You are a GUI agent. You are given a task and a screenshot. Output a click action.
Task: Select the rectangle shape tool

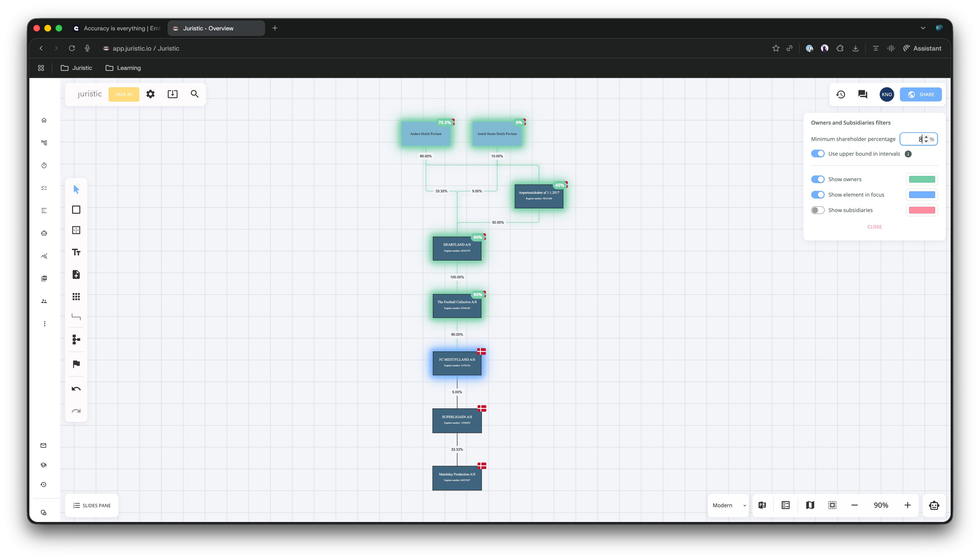tap(76, 210)
